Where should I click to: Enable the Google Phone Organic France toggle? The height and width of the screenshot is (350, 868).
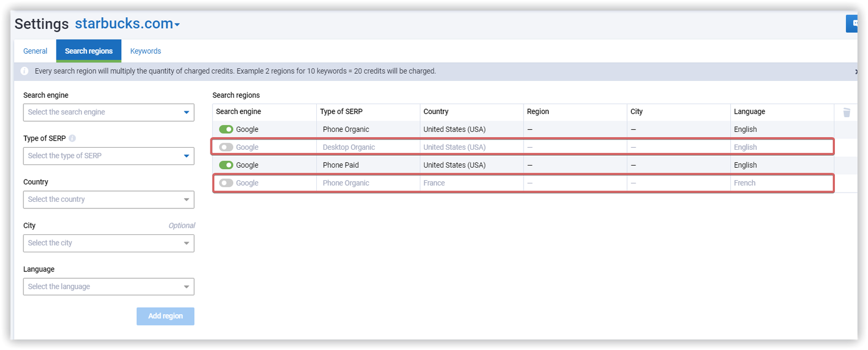click(226, 183)
